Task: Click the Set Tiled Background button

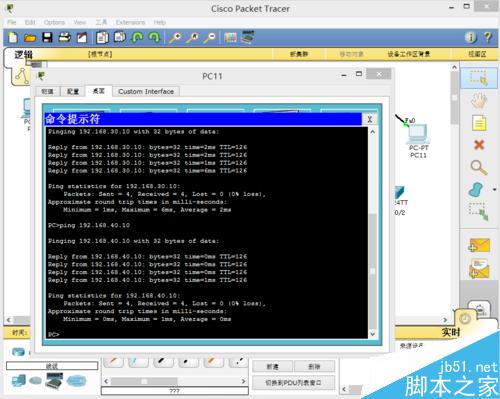Action: (x=409, y=54)
